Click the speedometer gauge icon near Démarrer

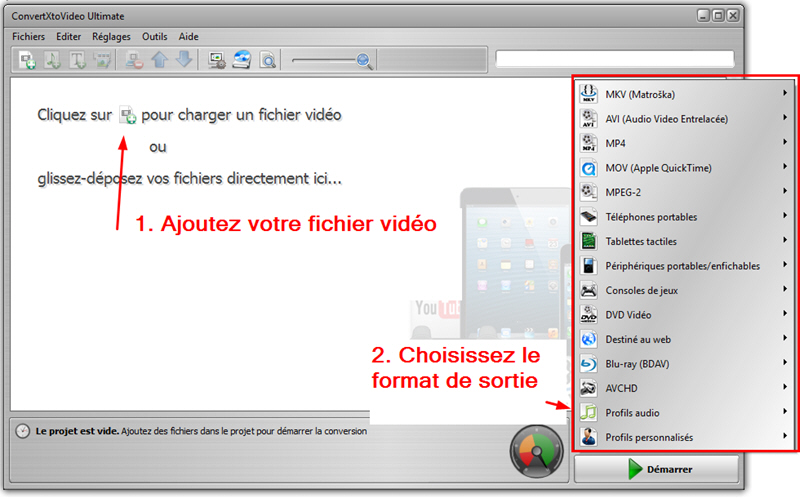click(x=536, y=451)
